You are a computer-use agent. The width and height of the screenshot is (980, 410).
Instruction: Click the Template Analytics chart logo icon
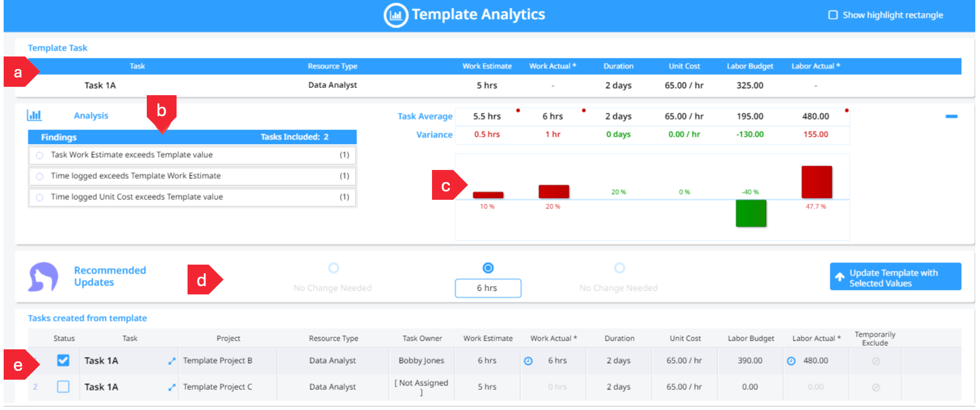tap(395, 15)
